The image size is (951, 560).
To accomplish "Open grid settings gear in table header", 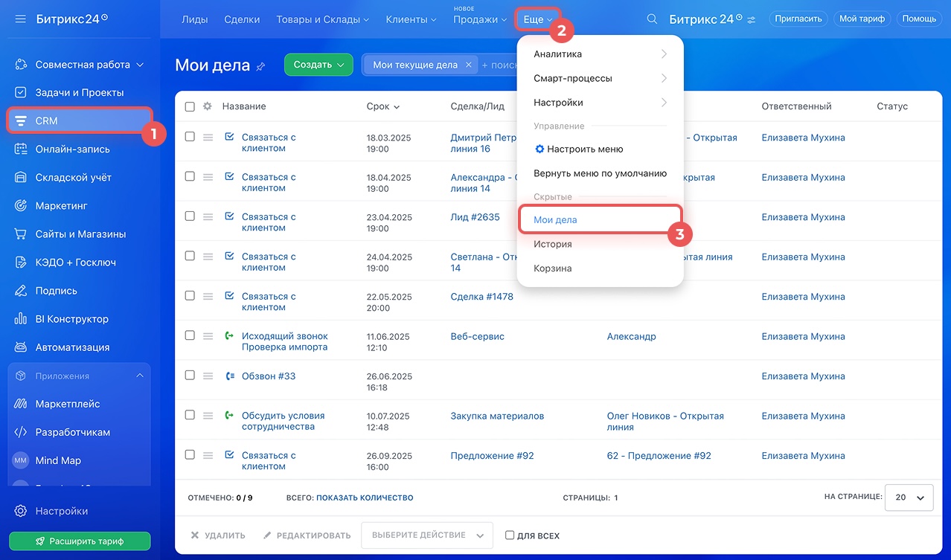I will [x=208, y=106].
